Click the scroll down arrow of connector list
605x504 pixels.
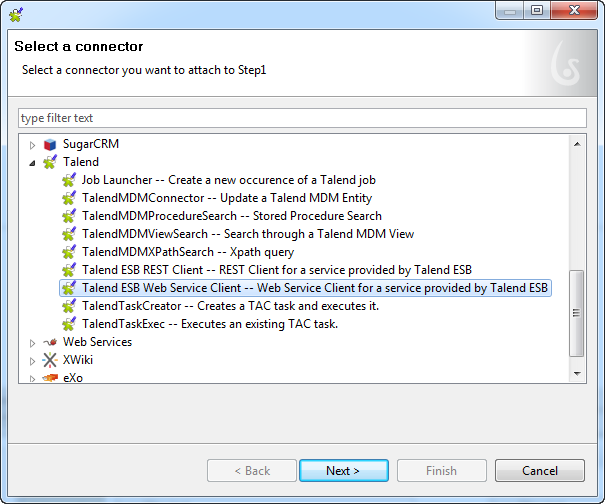click(x=577, y=373)
